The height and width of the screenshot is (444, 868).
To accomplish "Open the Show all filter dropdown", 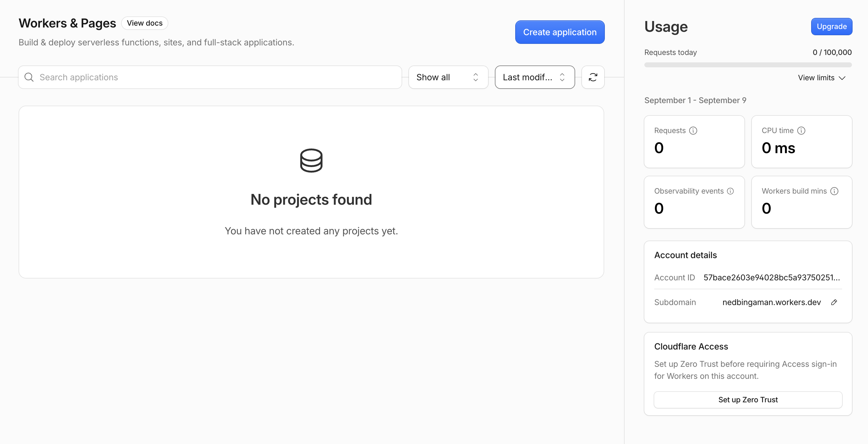I will [448, 77].
